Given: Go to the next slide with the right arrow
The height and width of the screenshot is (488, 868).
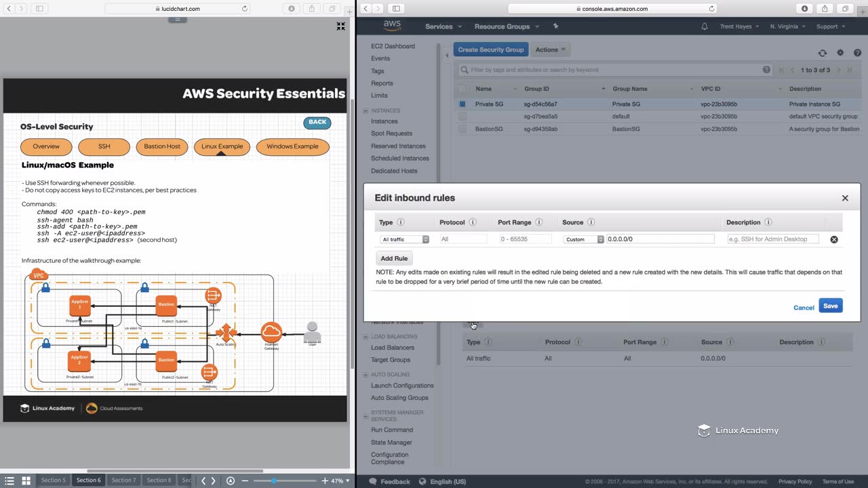Looking at the screenshot, I should click(x=214, y=481).
